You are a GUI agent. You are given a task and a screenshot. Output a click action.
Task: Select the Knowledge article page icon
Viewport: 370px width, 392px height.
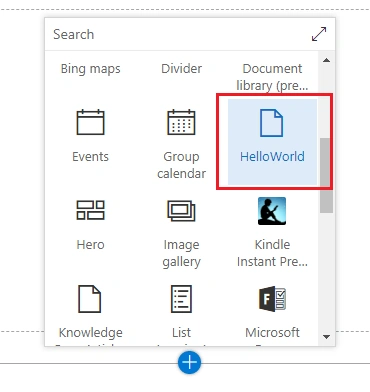[89, 299]
